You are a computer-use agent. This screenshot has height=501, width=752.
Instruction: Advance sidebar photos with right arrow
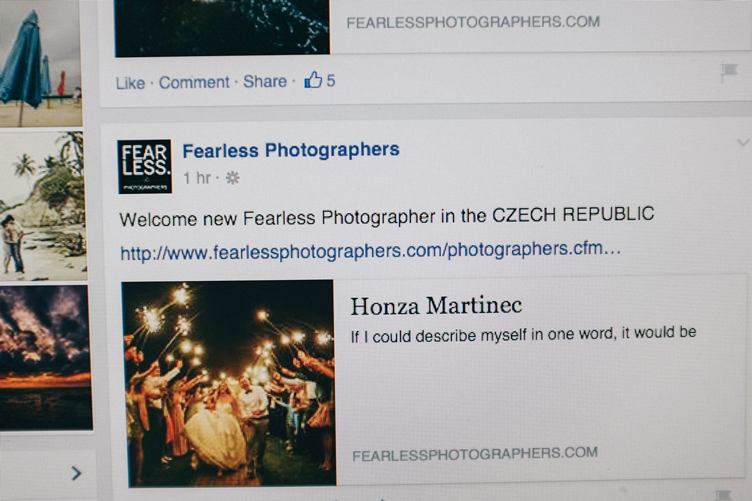[x=76, y=473]
